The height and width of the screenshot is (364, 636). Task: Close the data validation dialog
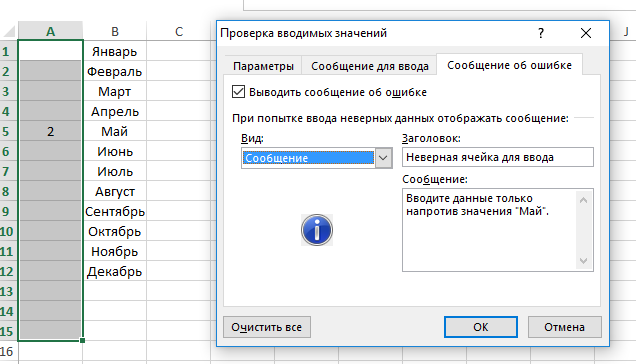coord(586,33)
